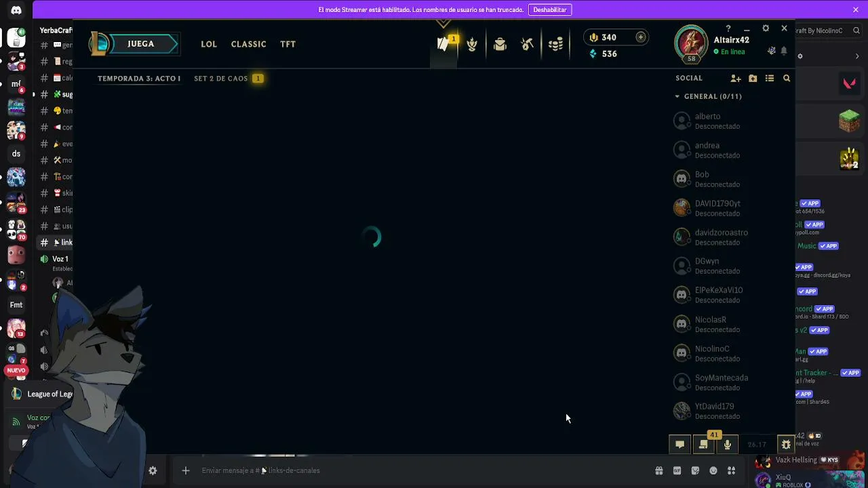Open Discord user settings gear

(x=153, y=470)
